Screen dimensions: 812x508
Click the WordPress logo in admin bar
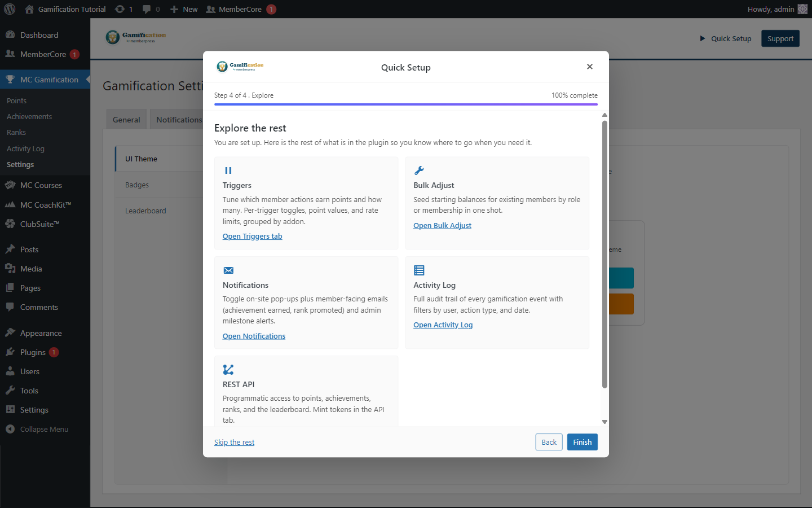[10, 9]
